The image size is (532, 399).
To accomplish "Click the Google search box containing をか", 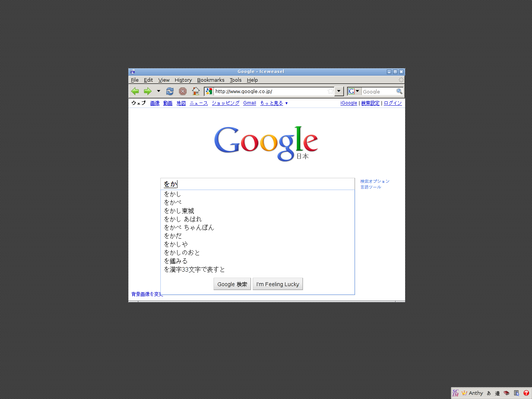I will tap(258, 184).
